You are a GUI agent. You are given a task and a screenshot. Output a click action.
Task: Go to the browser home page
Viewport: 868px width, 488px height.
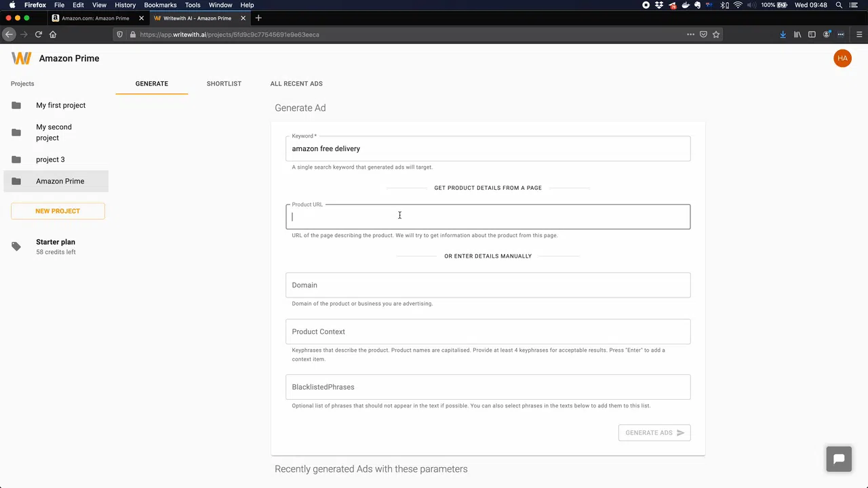coord(53,35)
